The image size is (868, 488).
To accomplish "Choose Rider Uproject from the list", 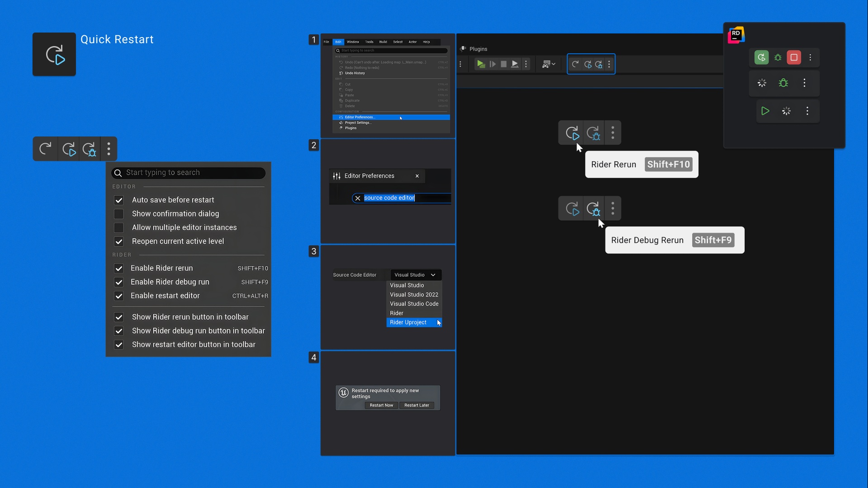I will click(414, 322).
